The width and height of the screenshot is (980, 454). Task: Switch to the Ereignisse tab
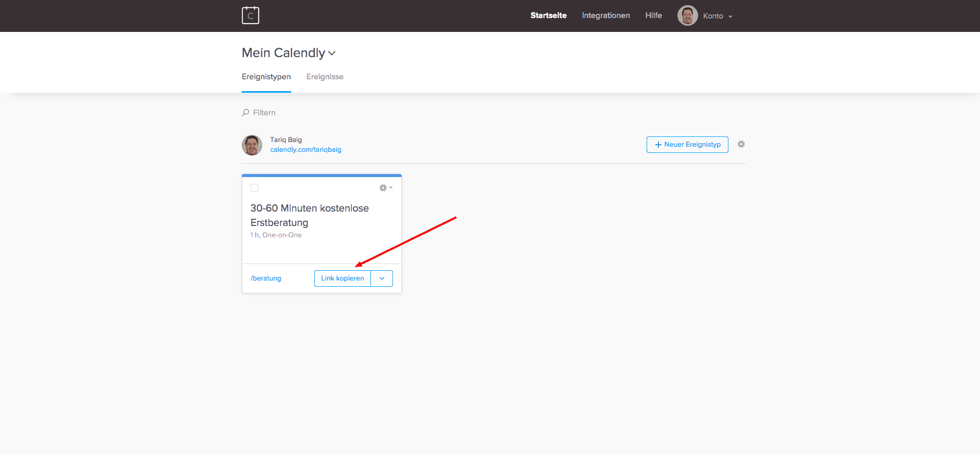[325, 77]
